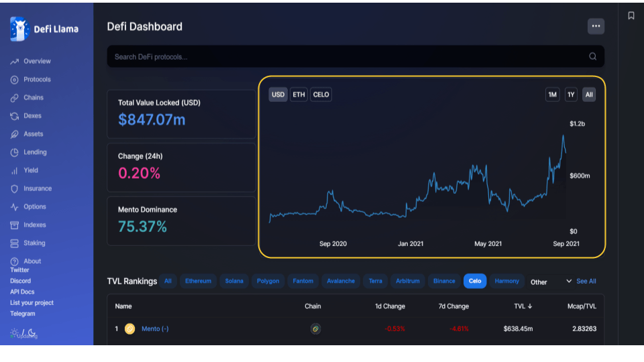Screen dimensions: 644x362
Task: Open the Telegram link
Action: (23, 314)
